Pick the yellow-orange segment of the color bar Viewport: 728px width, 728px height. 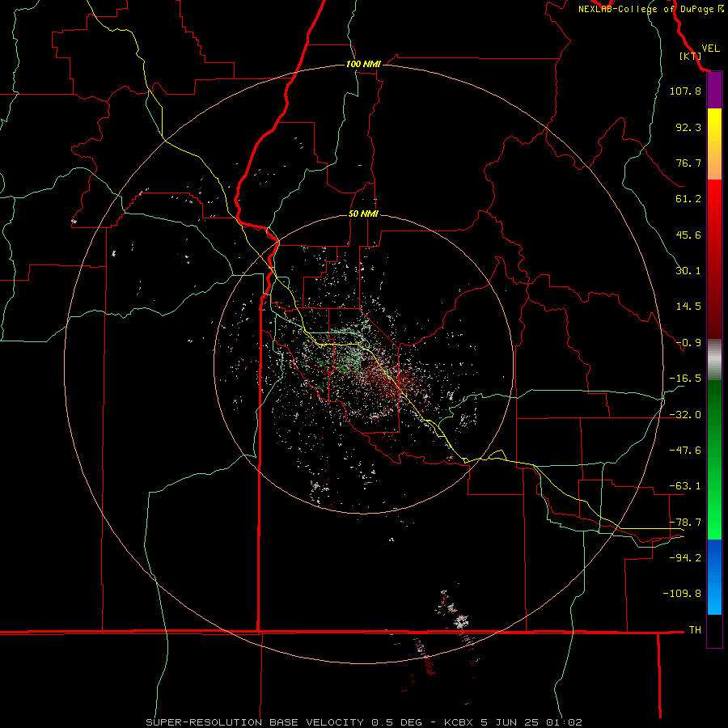click(x=714, y=144)
